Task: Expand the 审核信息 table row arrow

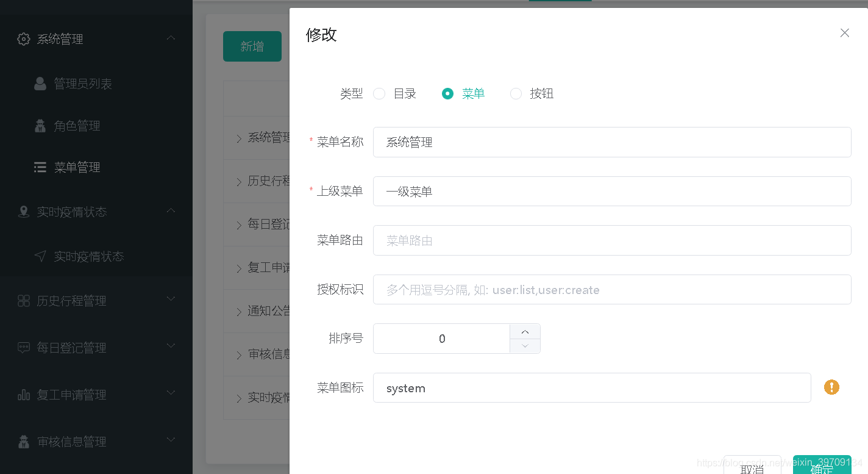Action: (239, 354)
